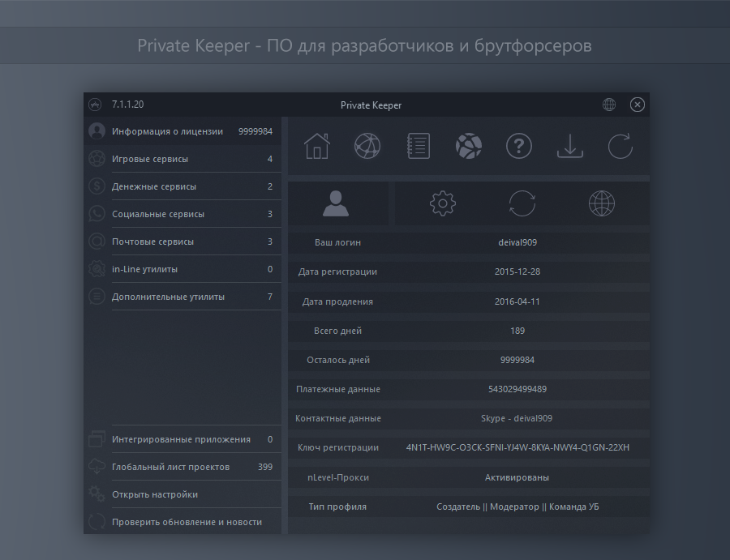
Task: Click the download arrow icon
Action: point(570,146)
